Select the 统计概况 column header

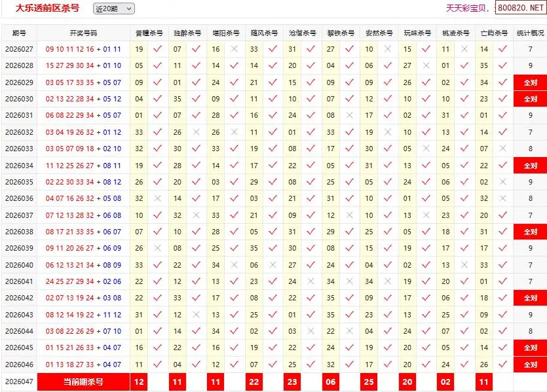point(530,33)
